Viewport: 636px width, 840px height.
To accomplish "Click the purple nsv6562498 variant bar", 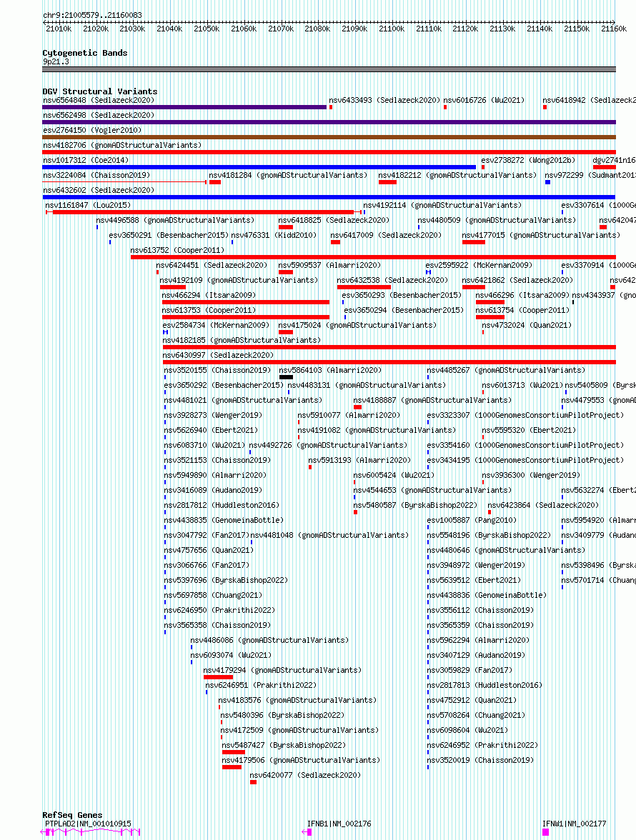I will 329,122.
